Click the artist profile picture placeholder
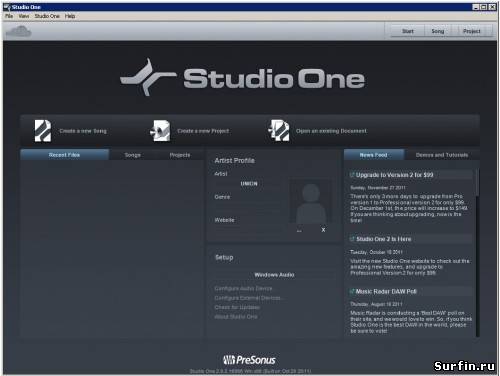Screen dimensions: 500x376 310,203
